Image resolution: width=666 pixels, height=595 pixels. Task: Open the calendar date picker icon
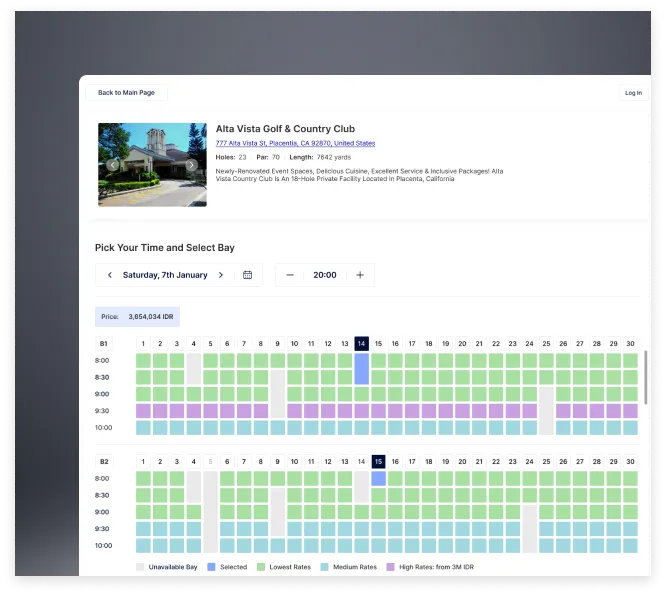click(x=247, y=275)
